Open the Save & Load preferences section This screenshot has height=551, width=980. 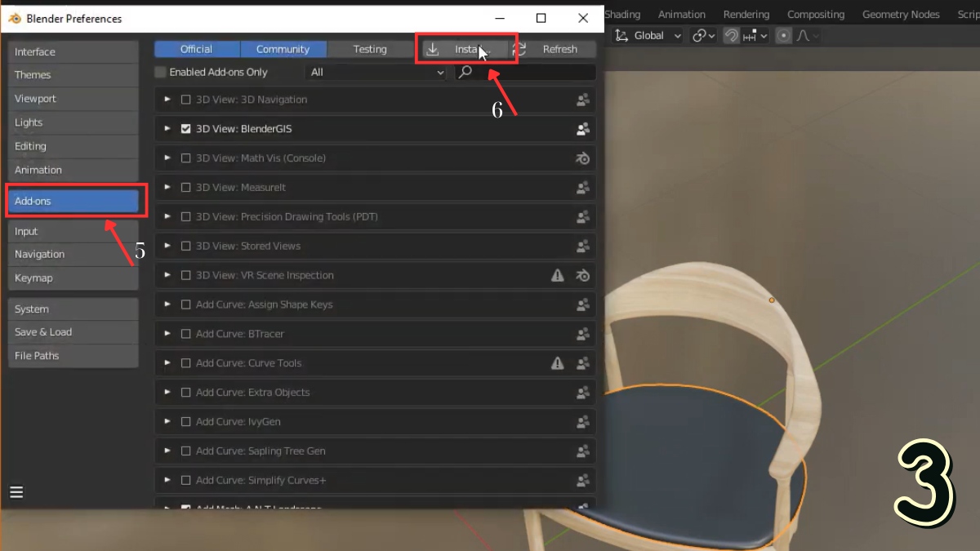73,331
